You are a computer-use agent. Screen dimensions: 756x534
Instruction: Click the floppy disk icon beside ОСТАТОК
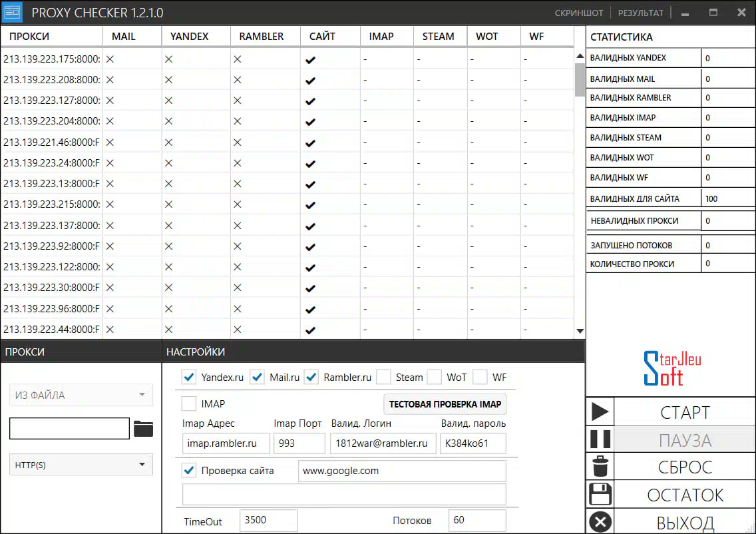tap(600, 495)
